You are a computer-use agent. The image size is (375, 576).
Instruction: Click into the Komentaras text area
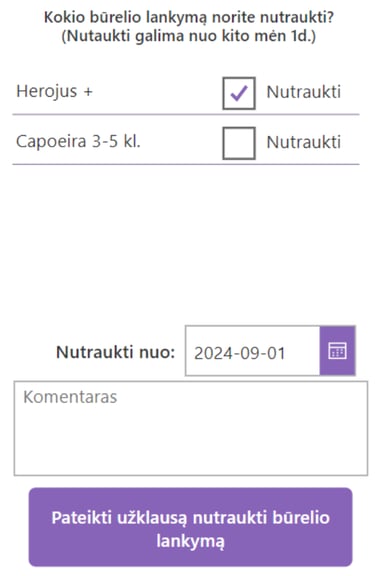(191, 428)
